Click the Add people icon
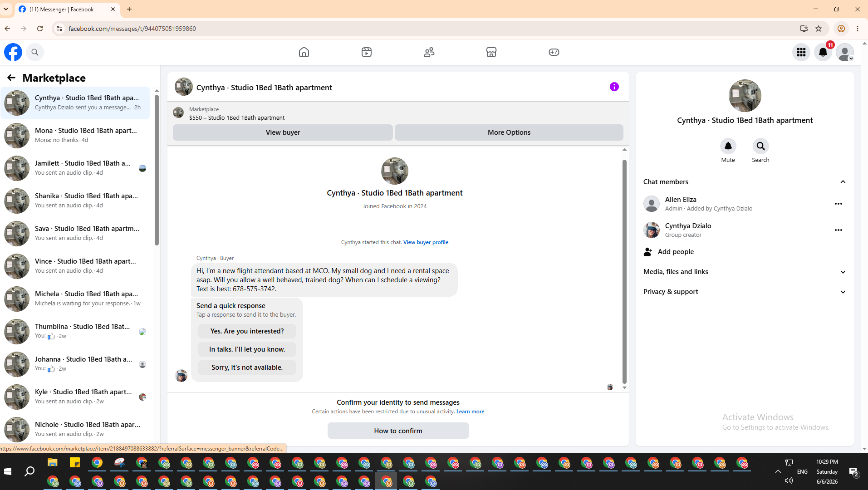The image size is (868, 490). [648, 252]
